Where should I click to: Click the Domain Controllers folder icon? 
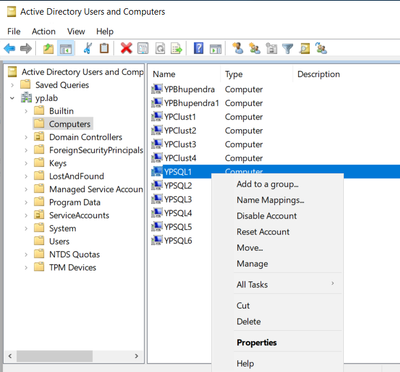(x=39, y=137)
